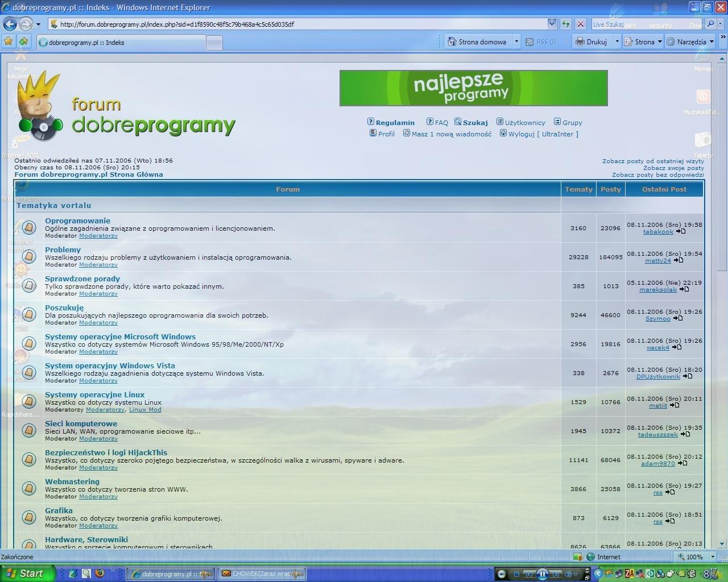728x582 pixels.
Task: Click the vertical scrollbar down arrow
Action: pyautogui.click(x=722, y=543)
